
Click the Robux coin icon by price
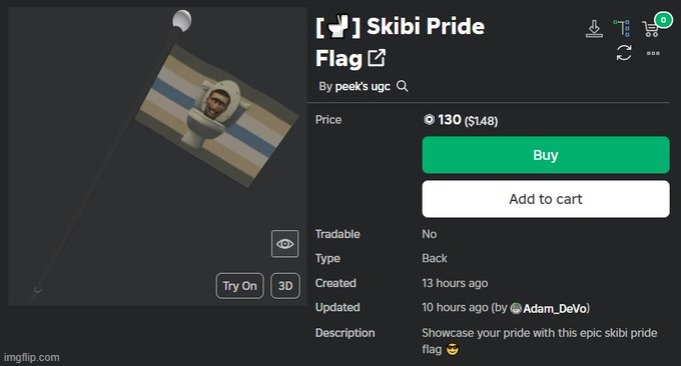point(429,119)
